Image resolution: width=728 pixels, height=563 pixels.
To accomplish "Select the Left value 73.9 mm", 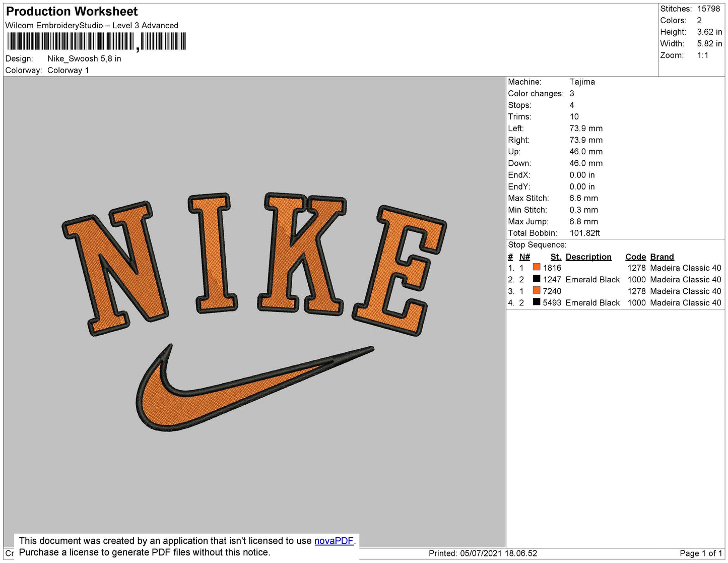I will 586,129.
